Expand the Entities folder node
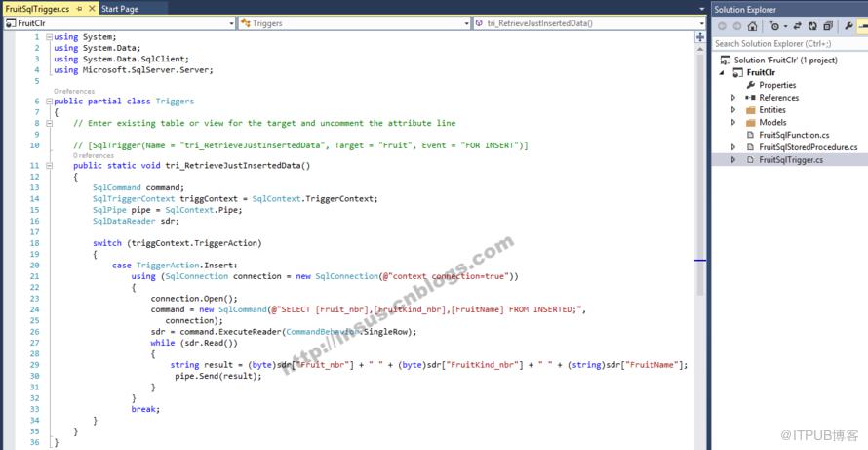Image resolution: width=868 pixels, height=450 pixels. [x=734, y=109]
